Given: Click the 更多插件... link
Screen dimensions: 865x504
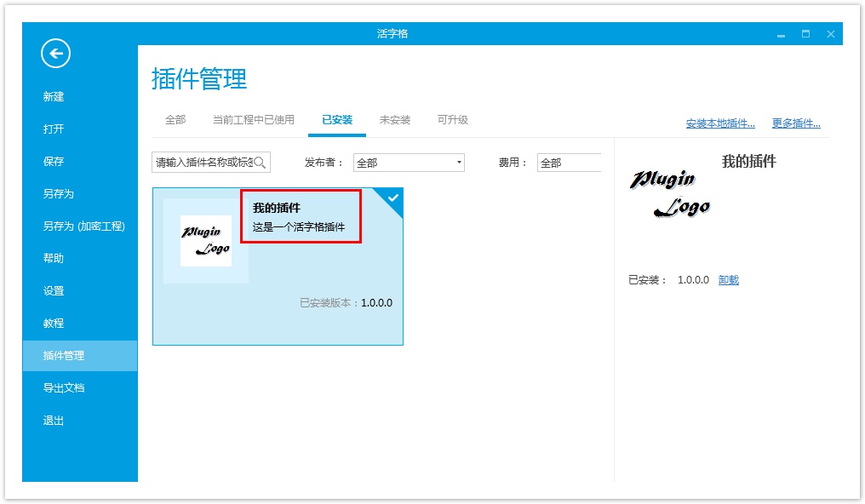Looking at the screenshot, I should click(x=796, y=123).
